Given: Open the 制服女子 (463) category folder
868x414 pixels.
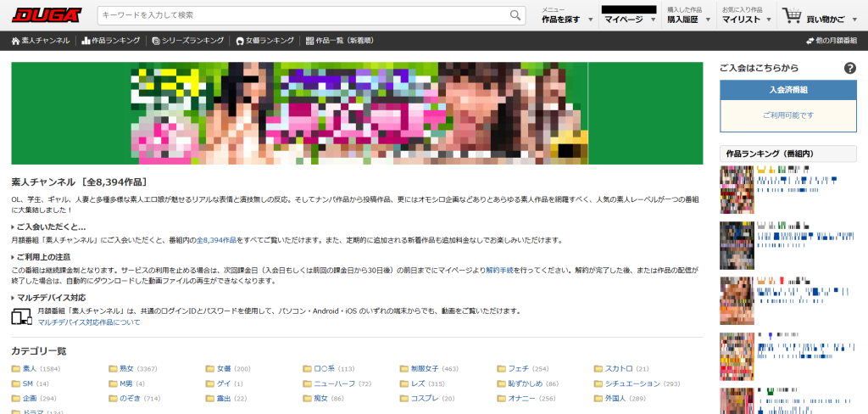Looking at the screenshot, I should [x=430, y=368].
